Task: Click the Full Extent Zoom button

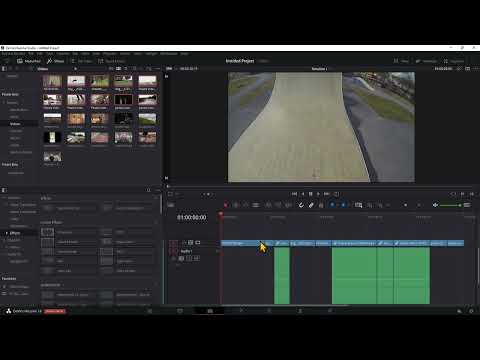Action: [358, 205]
